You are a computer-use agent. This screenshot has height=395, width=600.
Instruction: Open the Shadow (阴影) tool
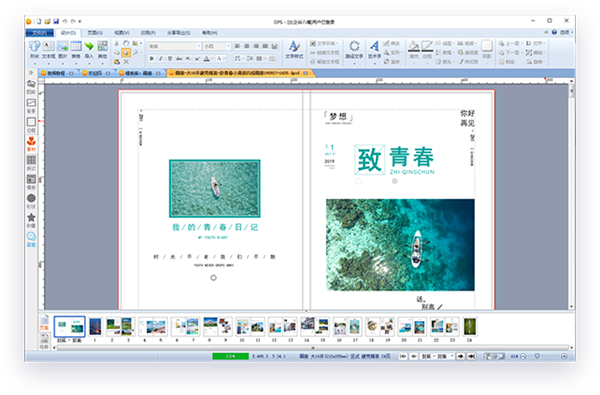point(487,50)
